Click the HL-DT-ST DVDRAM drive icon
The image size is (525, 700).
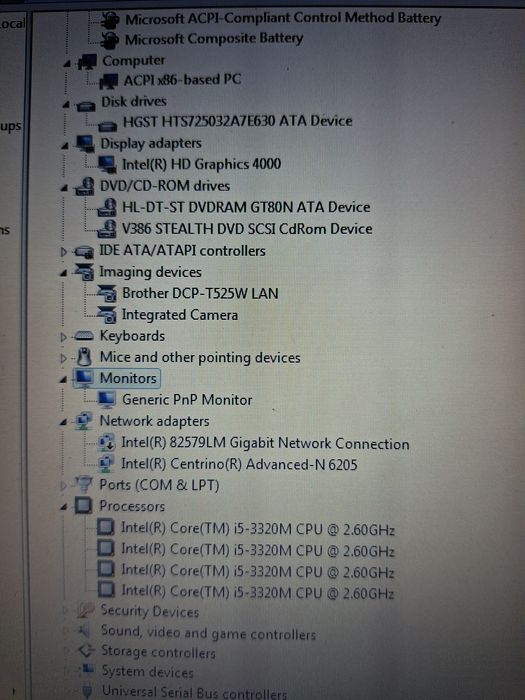pyautogui.click(x=107, y=208)
